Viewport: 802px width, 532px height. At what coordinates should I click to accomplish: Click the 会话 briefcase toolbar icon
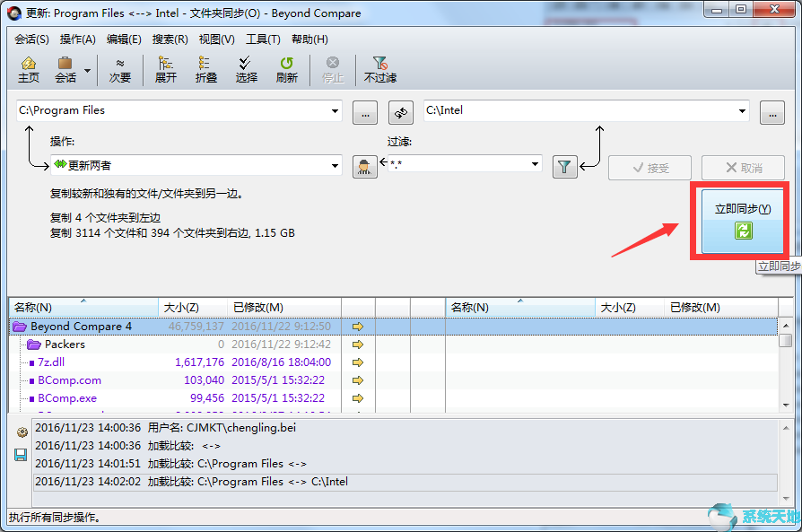(65, 70)
